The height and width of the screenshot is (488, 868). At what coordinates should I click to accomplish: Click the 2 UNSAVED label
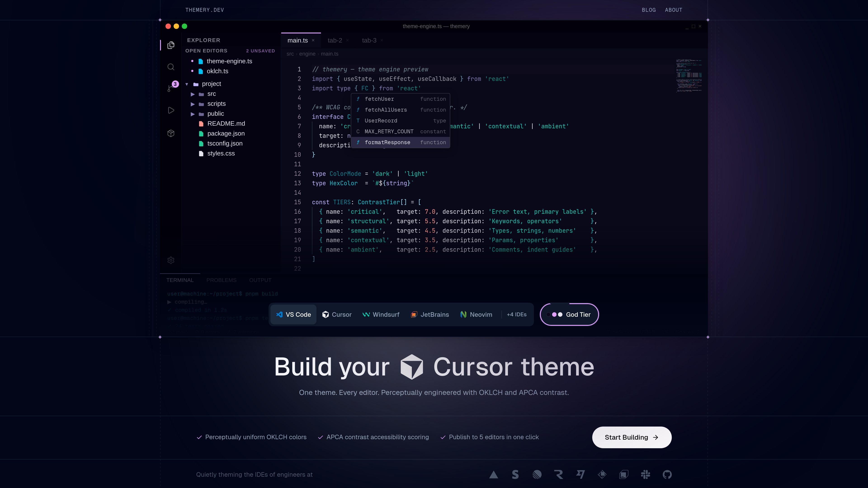[x=260, y=51]
